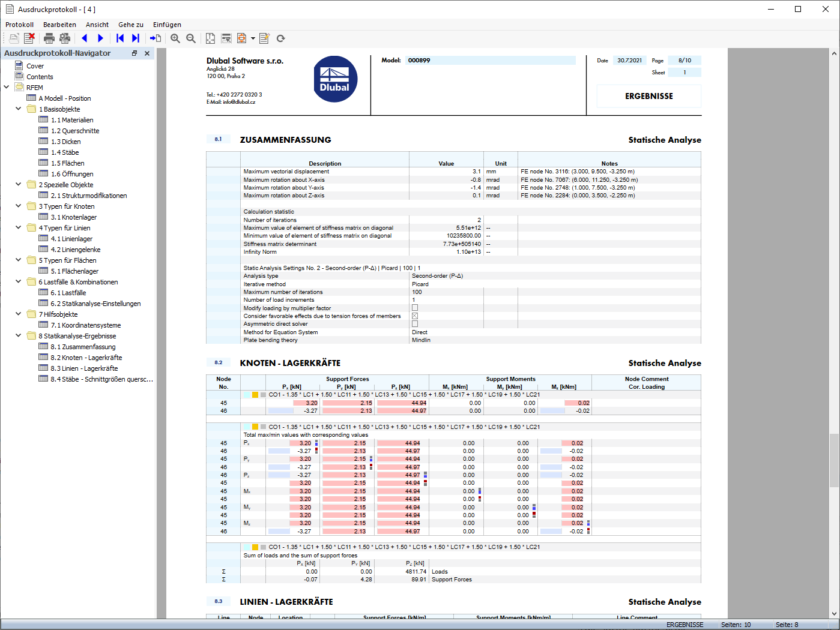Open the go-to-page icon
The width and height of the screenshot is (840, 630).
pos(156,38)
